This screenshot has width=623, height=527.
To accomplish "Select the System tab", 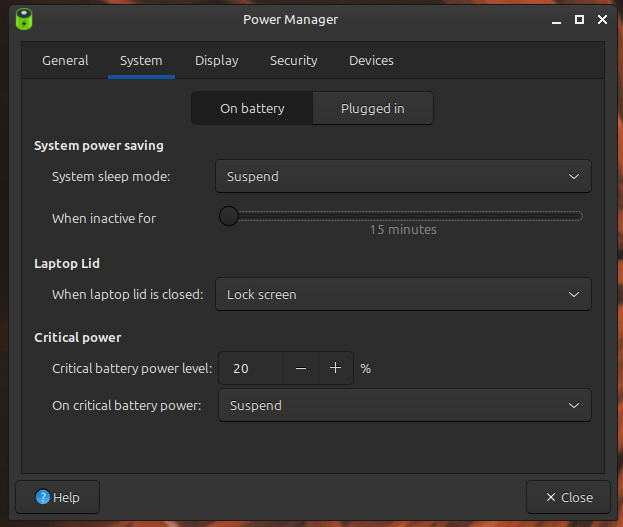I will point(141,60).
